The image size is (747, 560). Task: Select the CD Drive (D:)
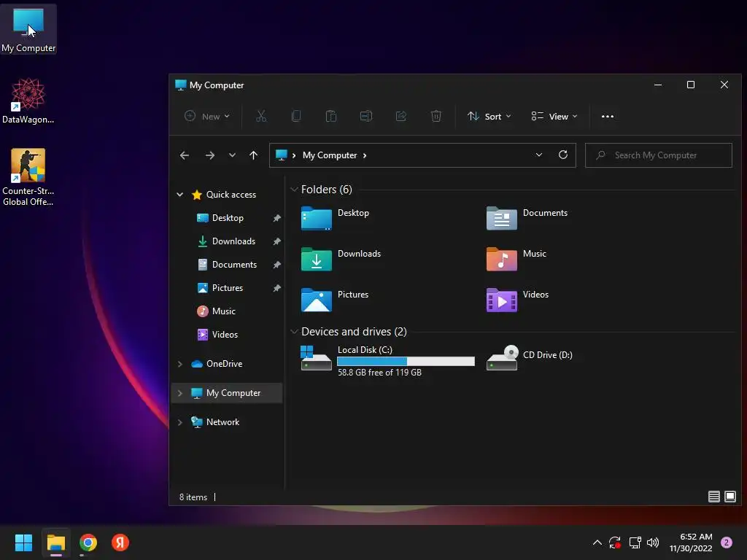pos(530,357)
